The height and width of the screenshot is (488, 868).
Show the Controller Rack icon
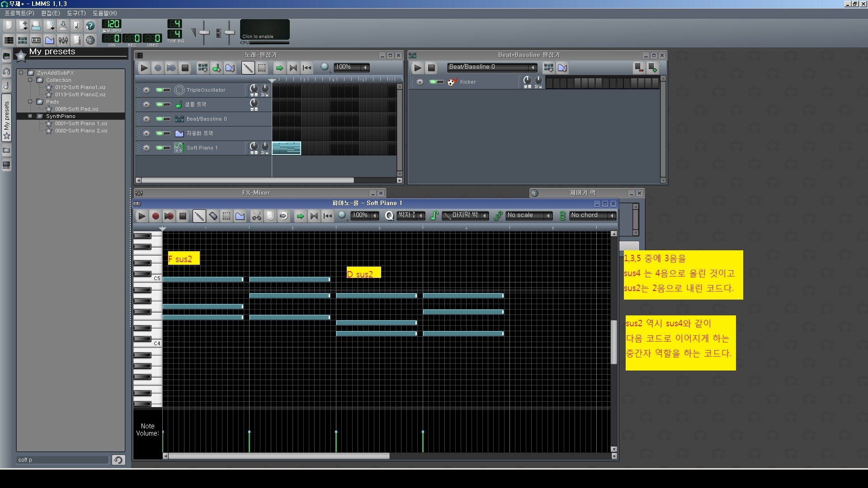coord(90,40)
